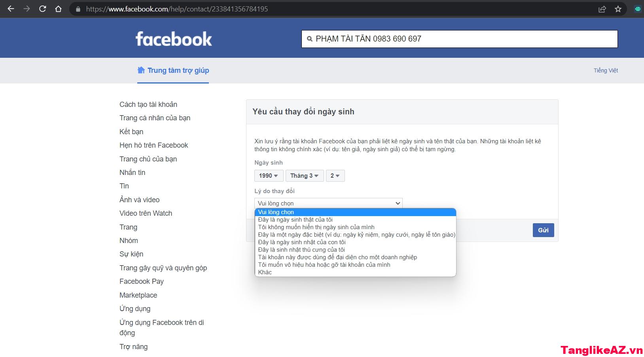Open the day selector showing 2
The image size is (644, 357).
335,175
